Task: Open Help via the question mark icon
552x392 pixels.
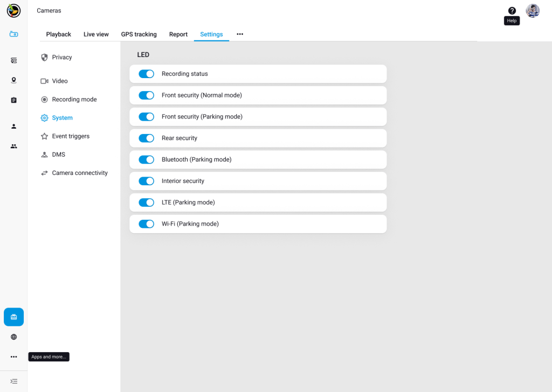Action: click(512, 10)
